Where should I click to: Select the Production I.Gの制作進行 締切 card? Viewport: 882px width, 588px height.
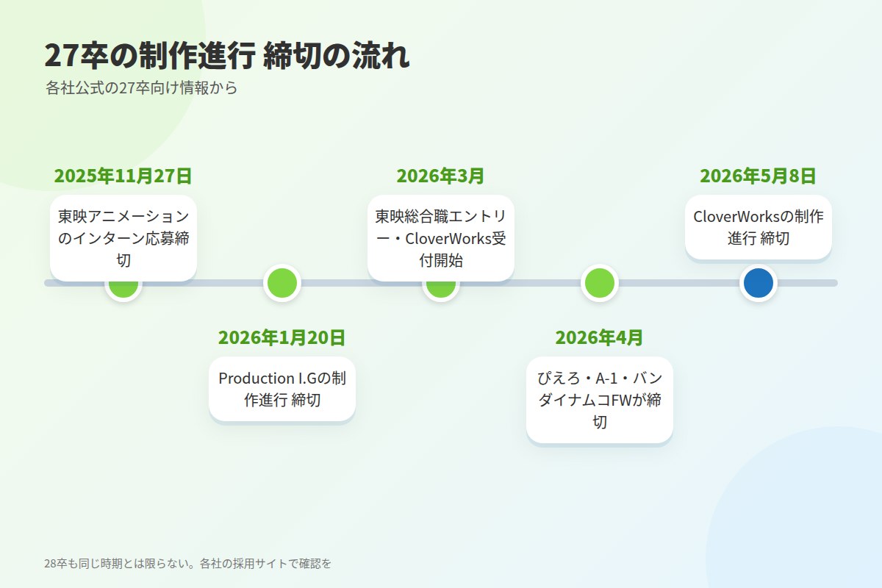click(282, 390)
